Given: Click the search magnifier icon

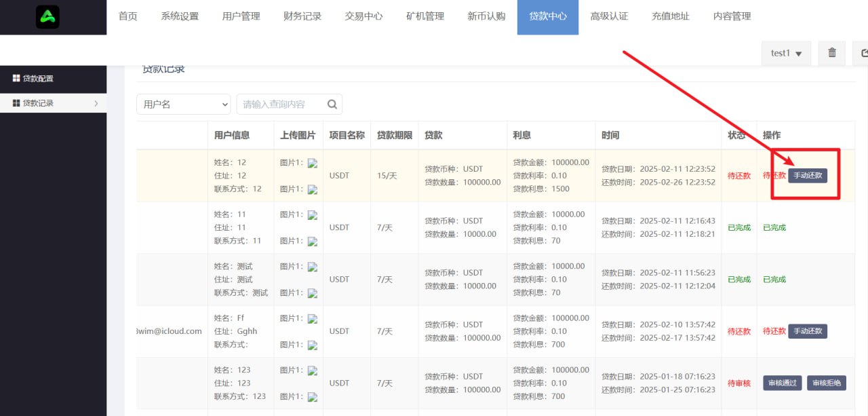Looking at the screenshot, I should pos(332,105).
